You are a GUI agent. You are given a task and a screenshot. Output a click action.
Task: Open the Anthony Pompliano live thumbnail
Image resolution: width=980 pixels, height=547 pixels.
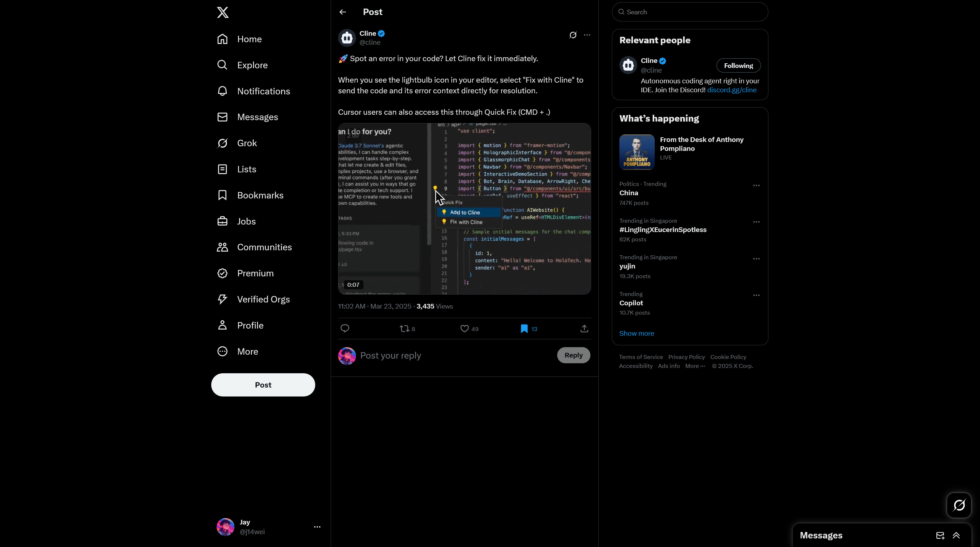click(x=637, y=152)
